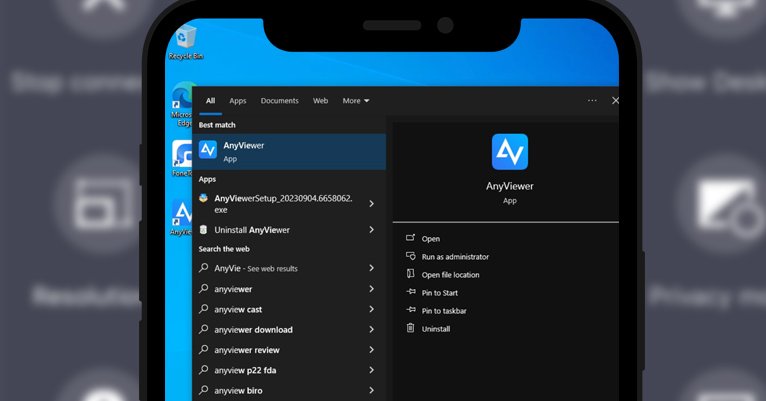Close the search panel with X
The width and height of the screenshot is (766, 401).
[615, 100]
